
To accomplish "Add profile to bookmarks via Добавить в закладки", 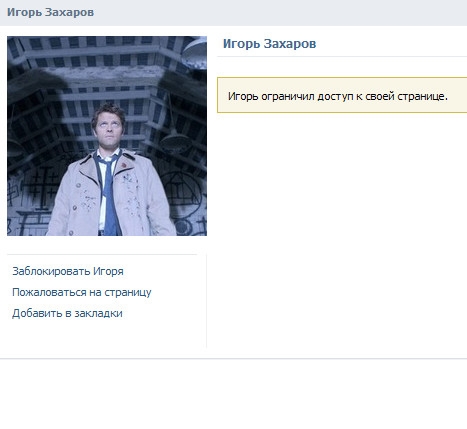I will point(67,313).
